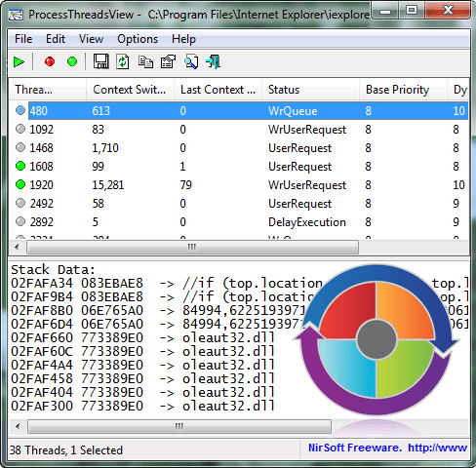The width and height of the screenshot is (476, 468).
Task: Open the Options menu
Action: 138,39
